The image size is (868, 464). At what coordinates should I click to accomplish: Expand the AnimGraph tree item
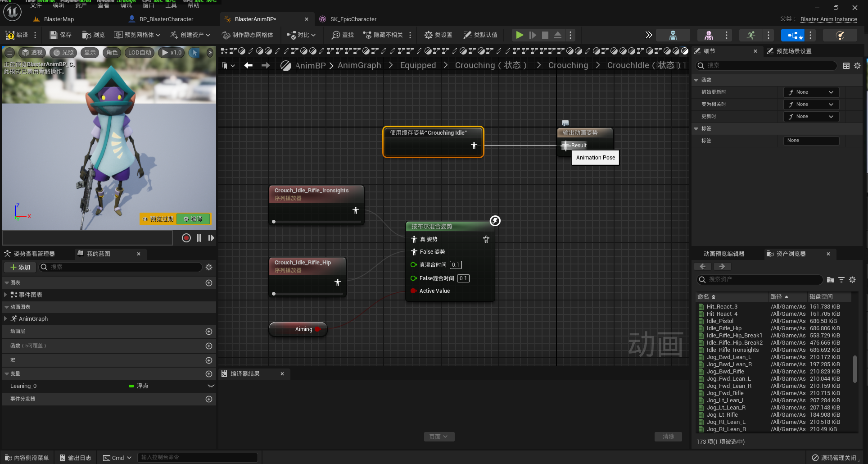point(5,318)
